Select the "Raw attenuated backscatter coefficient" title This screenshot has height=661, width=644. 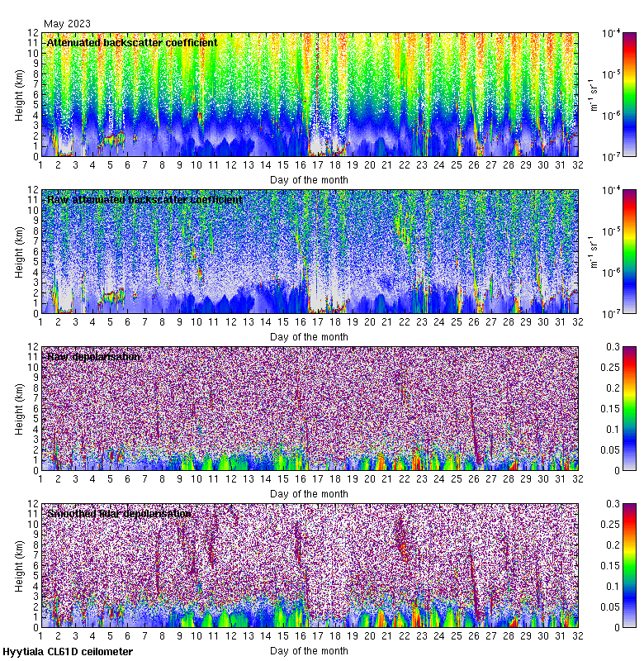point(144,199)
